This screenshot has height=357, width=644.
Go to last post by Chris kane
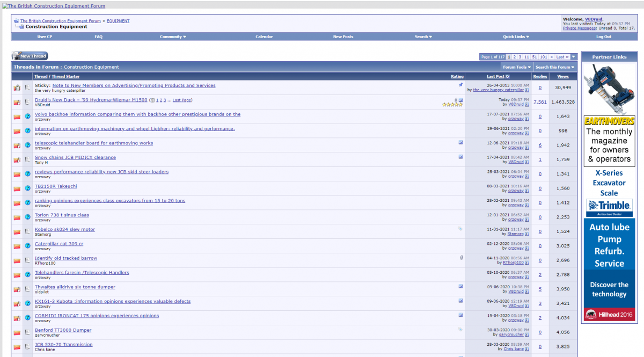point(527,349)
